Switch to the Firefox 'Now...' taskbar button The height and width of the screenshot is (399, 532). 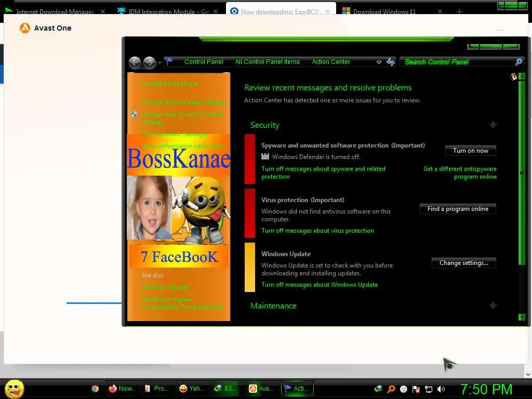pos(123,389)
